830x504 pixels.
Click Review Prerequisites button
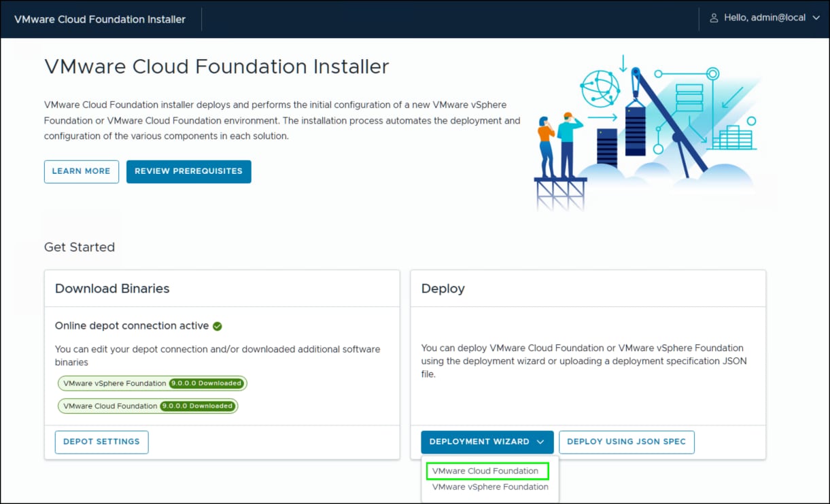tap(189, 171)
